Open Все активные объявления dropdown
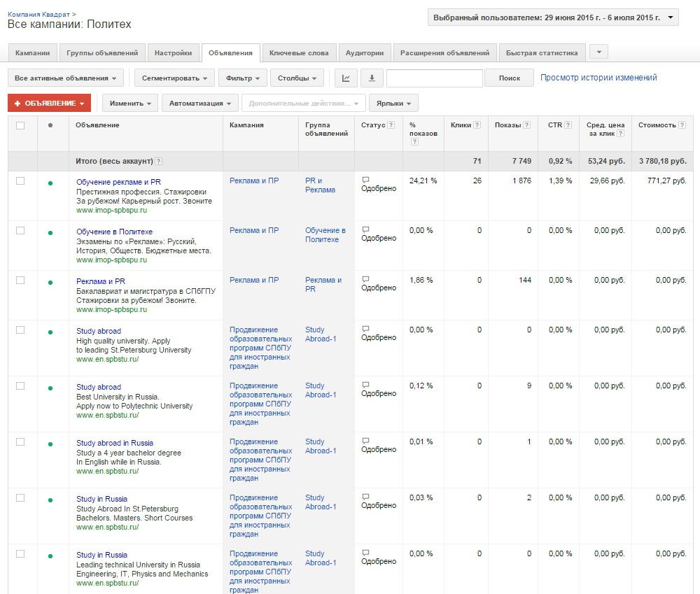The height and width of the screenshot is (594, 700). coord(65,78)
